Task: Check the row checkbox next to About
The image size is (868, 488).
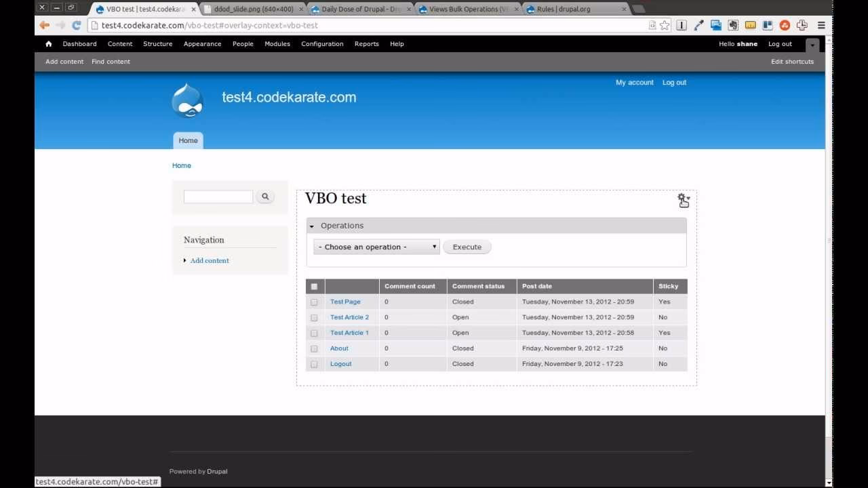Action: 314,348
